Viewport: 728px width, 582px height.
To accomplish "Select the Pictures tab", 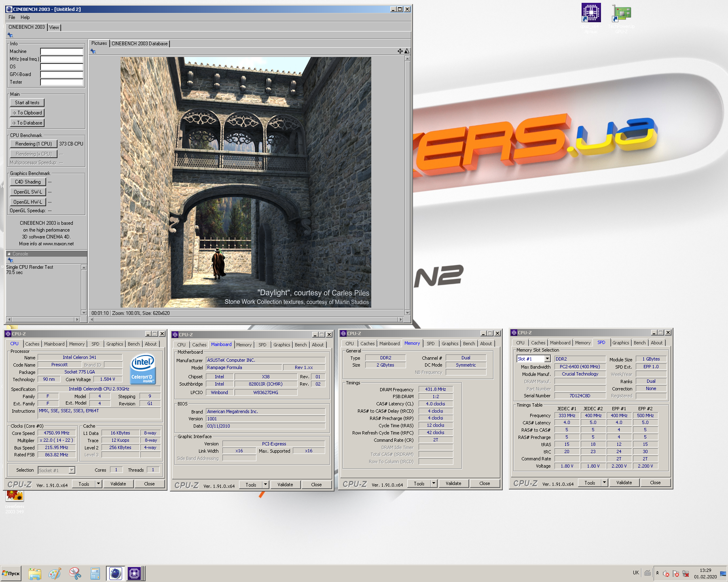I will 99,43.
